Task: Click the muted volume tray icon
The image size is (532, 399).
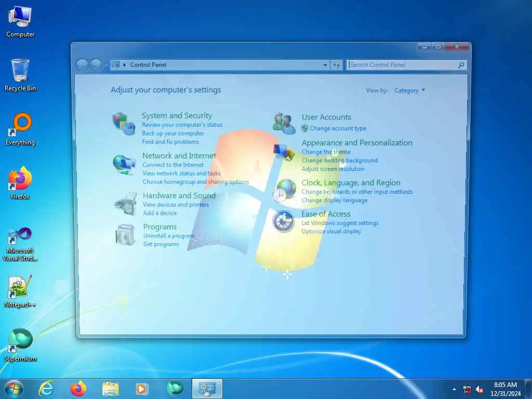Action: click(480, 390)
